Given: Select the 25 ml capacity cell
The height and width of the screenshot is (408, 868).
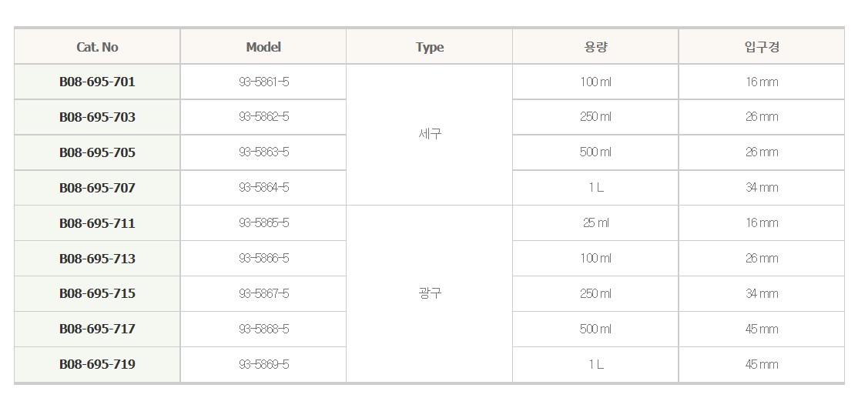Looking at the screenshot, I should pos(595,223).
